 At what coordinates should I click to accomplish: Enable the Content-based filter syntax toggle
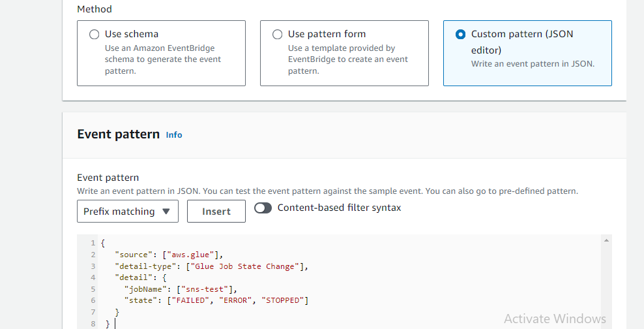tap(263, 208)
